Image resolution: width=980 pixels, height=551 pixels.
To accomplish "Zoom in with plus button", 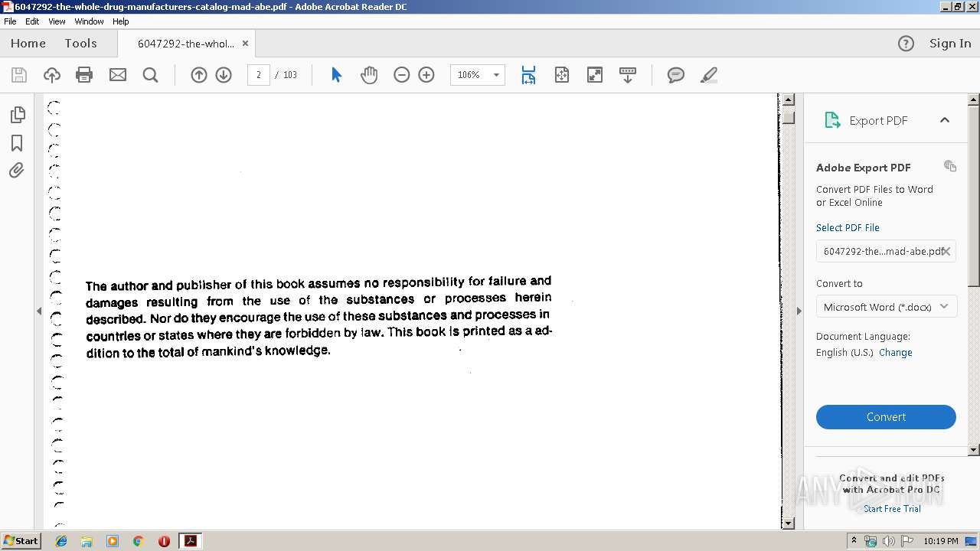I will (426, 75).
